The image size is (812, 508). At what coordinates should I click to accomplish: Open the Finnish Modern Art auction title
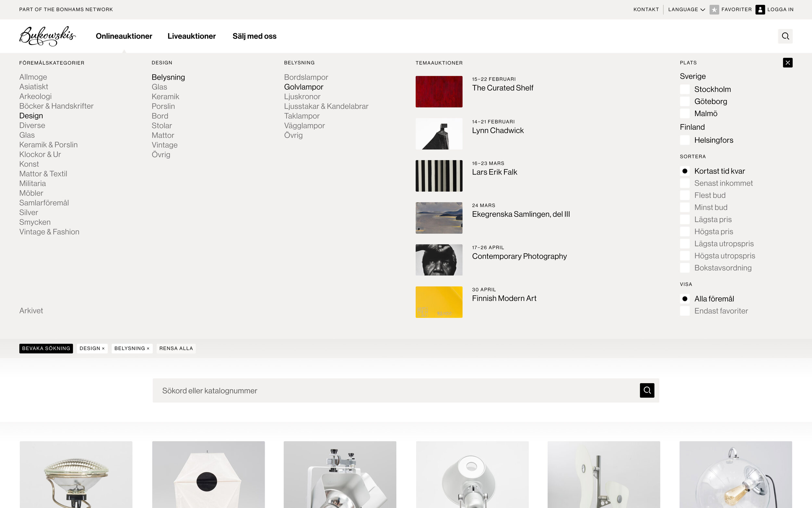[x=504, y=298]
